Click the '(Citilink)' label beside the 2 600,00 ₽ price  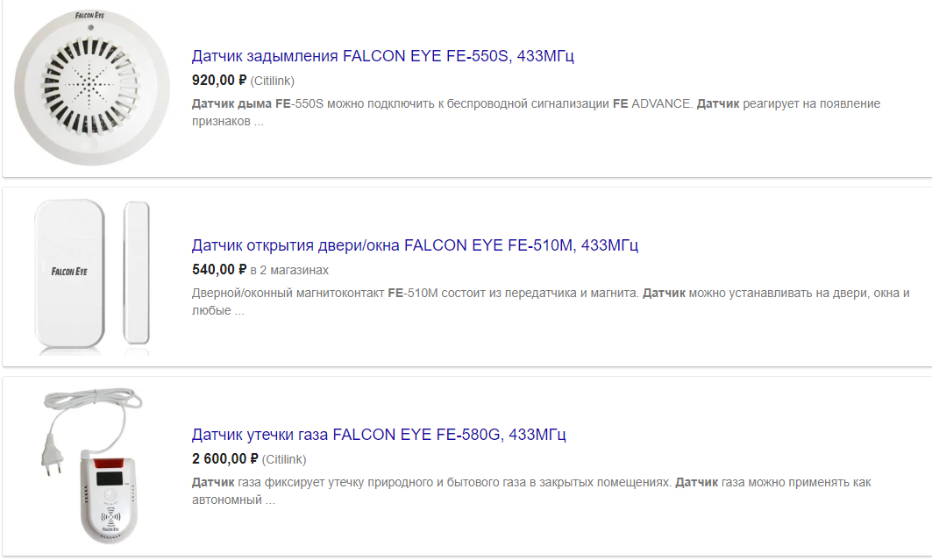[284, 459]
